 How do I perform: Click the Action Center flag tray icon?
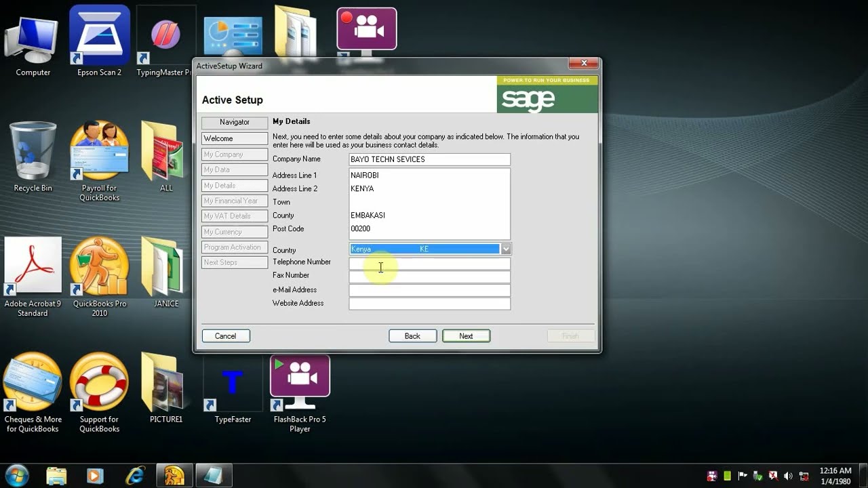point(743,476)
